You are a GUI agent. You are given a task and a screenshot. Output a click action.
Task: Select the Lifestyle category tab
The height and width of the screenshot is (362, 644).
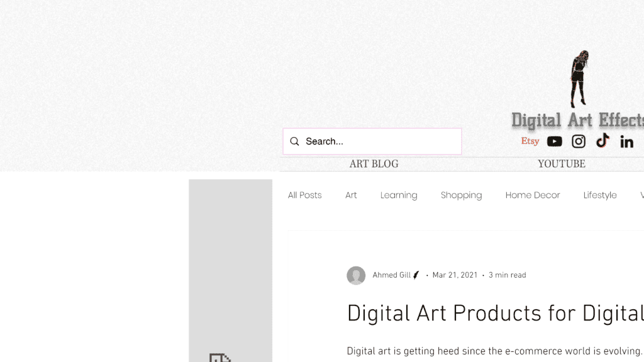pyautogui.click(x=600, y=195)
